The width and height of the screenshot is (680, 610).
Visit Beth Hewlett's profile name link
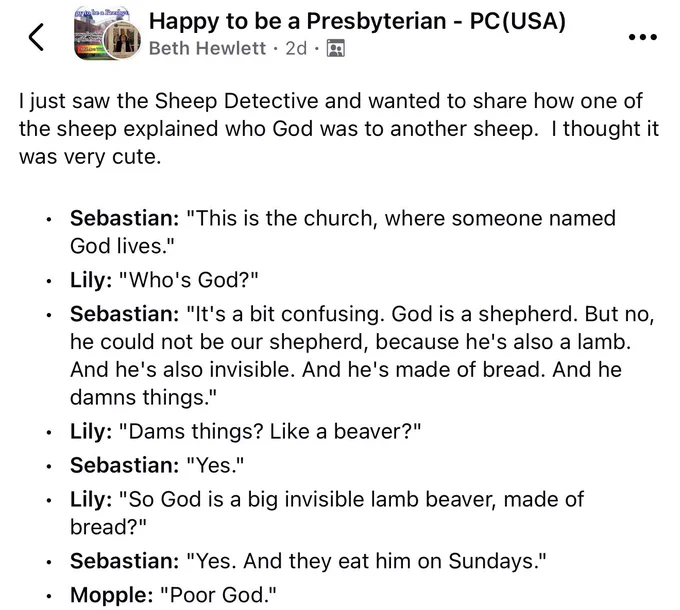click(x=207, y=48)
